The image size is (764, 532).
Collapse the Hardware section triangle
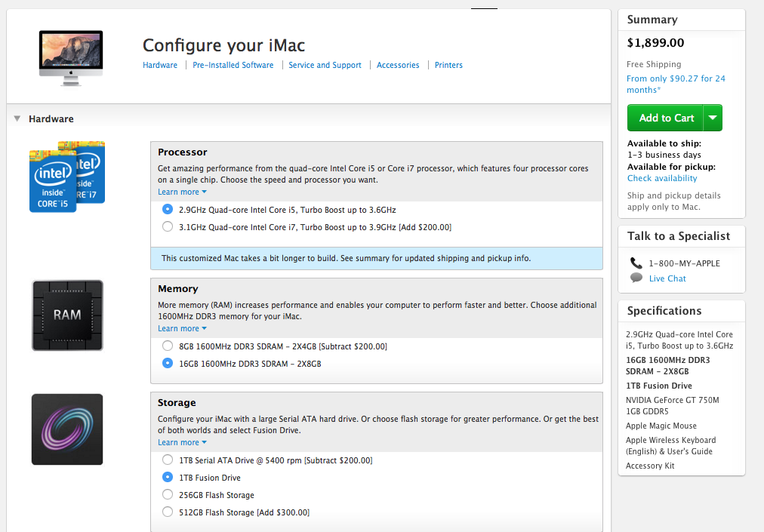click(17, 118)
